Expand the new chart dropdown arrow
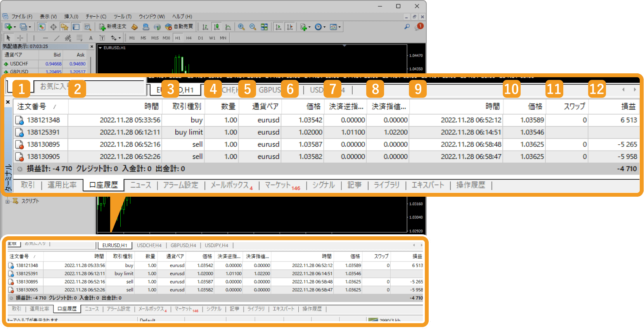The image size is (644, 329). click(15, 27)
